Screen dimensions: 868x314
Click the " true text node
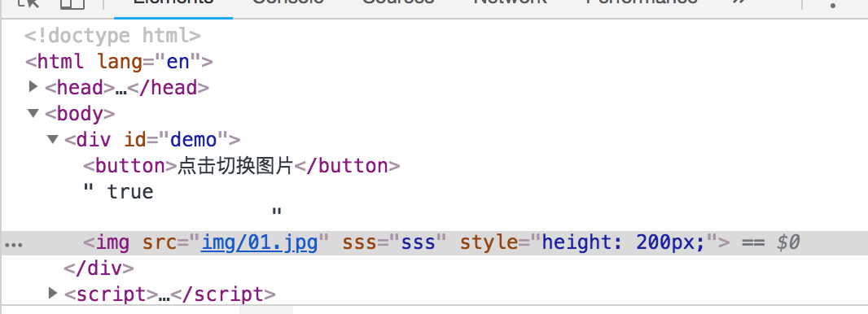(118, 192)
